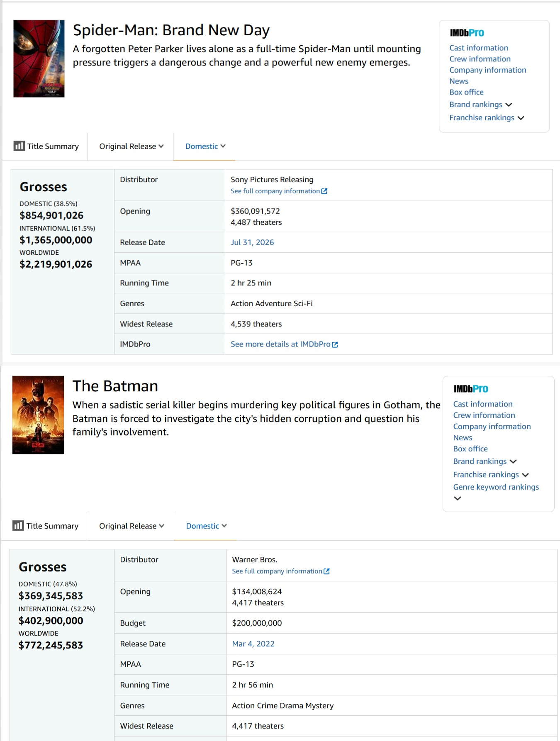Click '4,487 theaters' under Spider-Man's opening
560x741 pixels.
[x=256, y=222]
